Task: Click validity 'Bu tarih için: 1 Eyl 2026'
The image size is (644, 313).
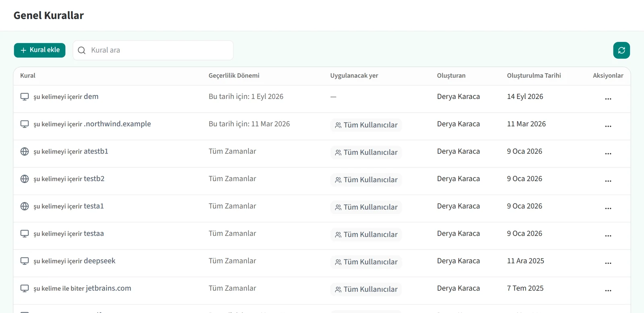Action: [246, 97]
